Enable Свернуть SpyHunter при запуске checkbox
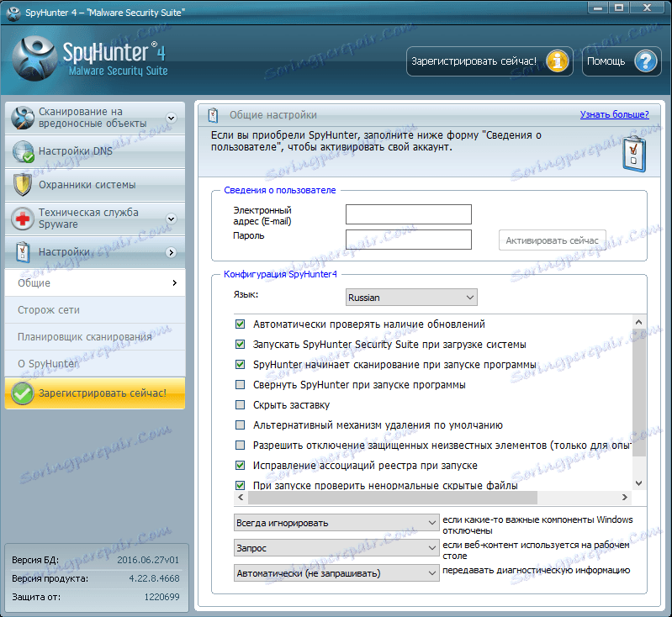Screen dimensions: 672x617 [241, 384]
